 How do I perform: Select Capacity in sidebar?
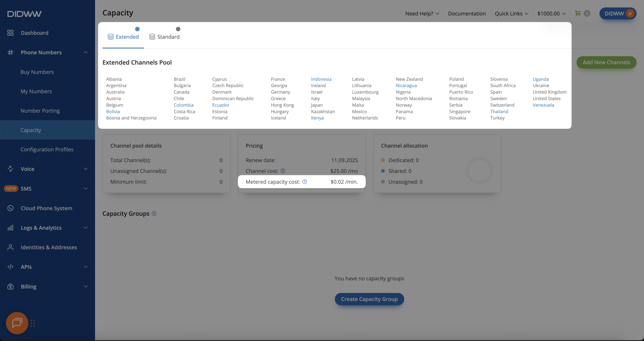[48, 130]
